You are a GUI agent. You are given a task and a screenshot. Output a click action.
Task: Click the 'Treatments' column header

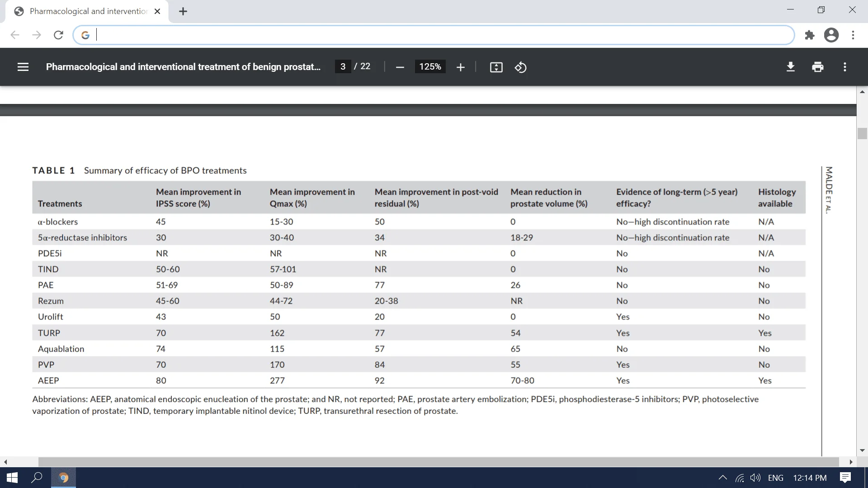[x=60, y=204]
